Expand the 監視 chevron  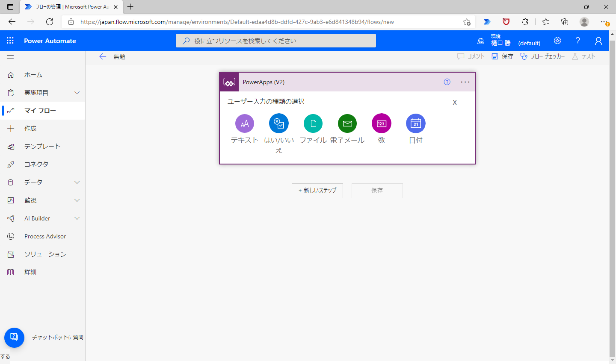point(77,200)
